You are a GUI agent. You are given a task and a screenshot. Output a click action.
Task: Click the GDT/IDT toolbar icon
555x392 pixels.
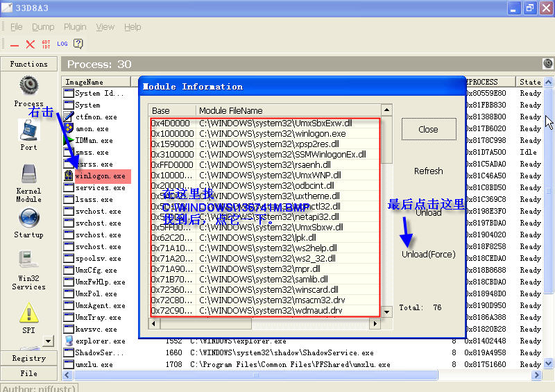[46, 44]
